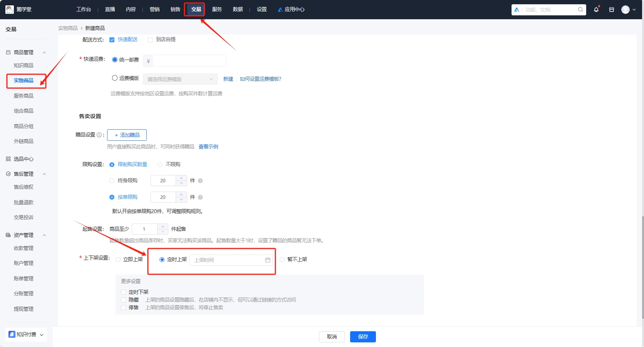
Task: Open the 请选择运费模版 dropdown
Action: click(x=179, y=79)
